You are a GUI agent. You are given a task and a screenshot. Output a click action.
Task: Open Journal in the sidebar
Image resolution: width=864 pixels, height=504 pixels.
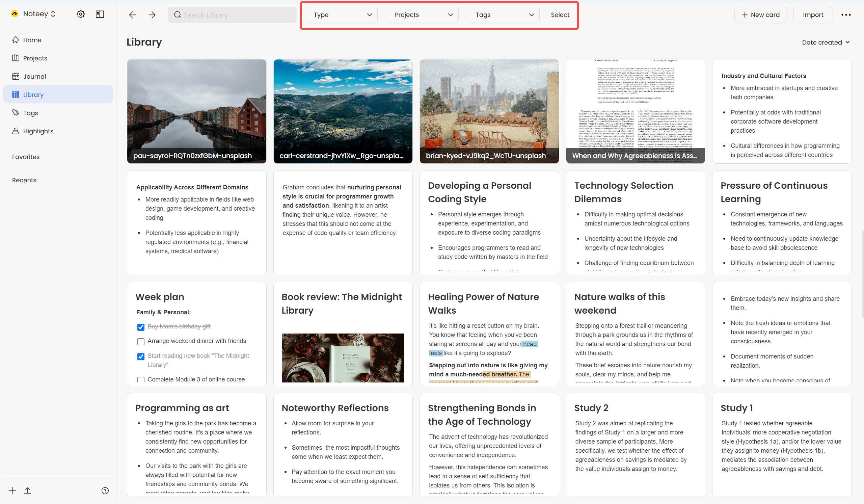point(34,76)
